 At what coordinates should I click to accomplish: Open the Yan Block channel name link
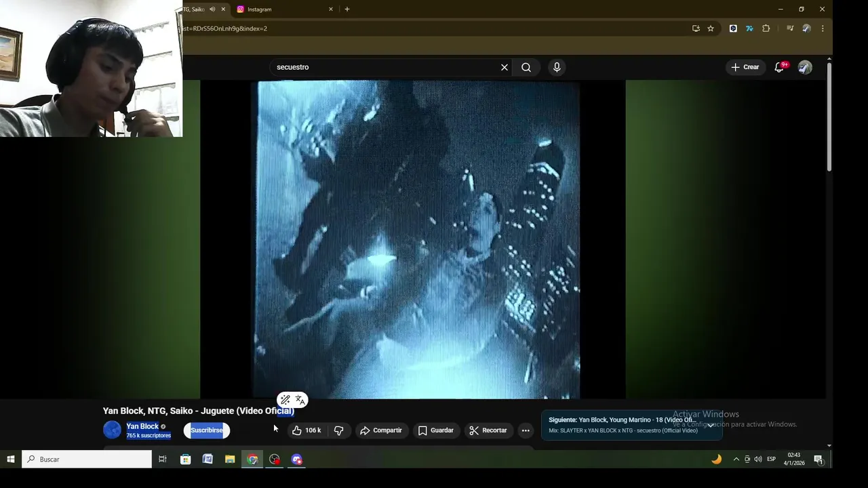(x=142, y=426)
